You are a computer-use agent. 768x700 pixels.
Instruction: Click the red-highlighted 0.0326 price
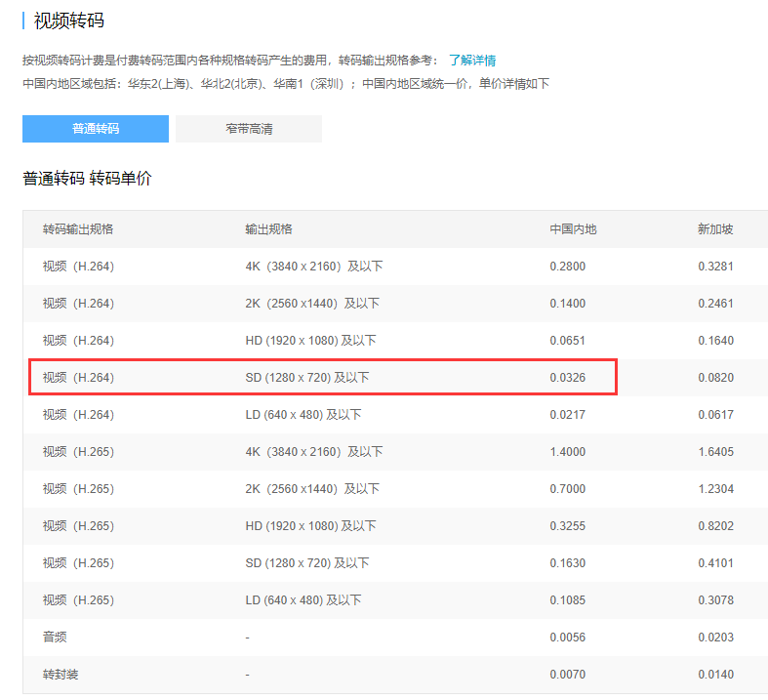click(567, 378)
